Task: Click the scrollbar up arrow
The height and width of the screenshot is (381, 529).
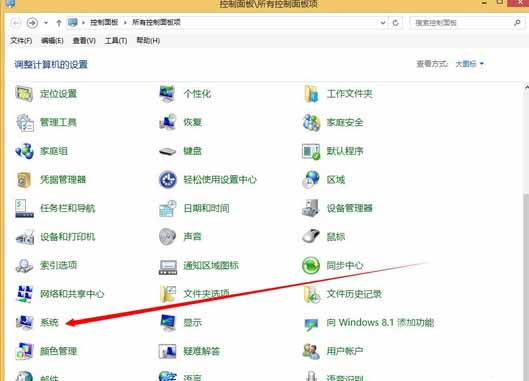Action: click(526, 87)
